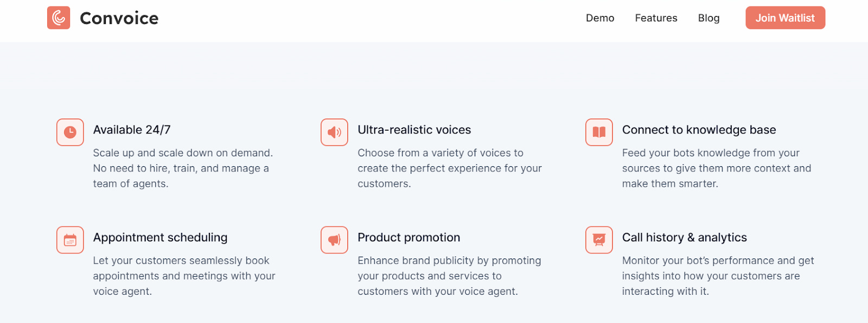Select the Ultra-realistic voices heading

414,130
